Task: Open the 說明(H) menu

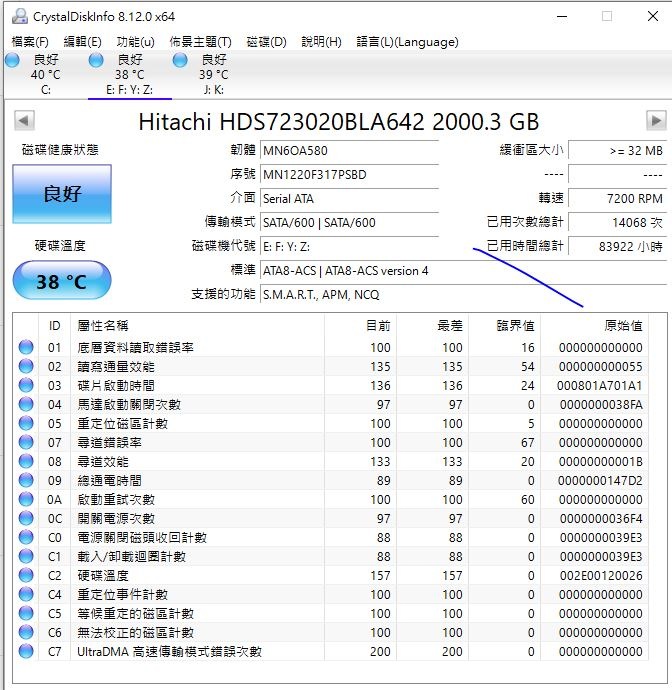Action: [321, 42]
